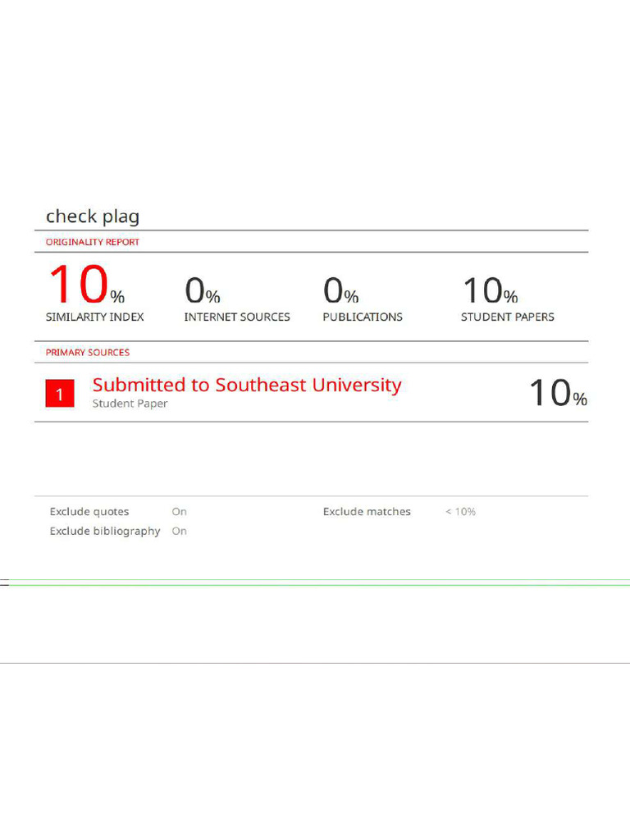This screenshot has width=630, height=840.
Task: Click the Exclude matches label
Action: 367,512
